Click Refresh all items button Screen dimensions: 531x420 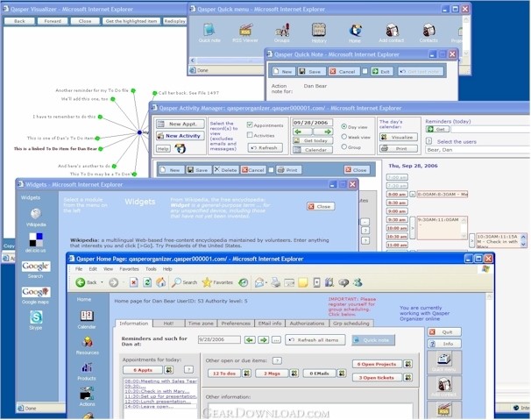point(315,339)
